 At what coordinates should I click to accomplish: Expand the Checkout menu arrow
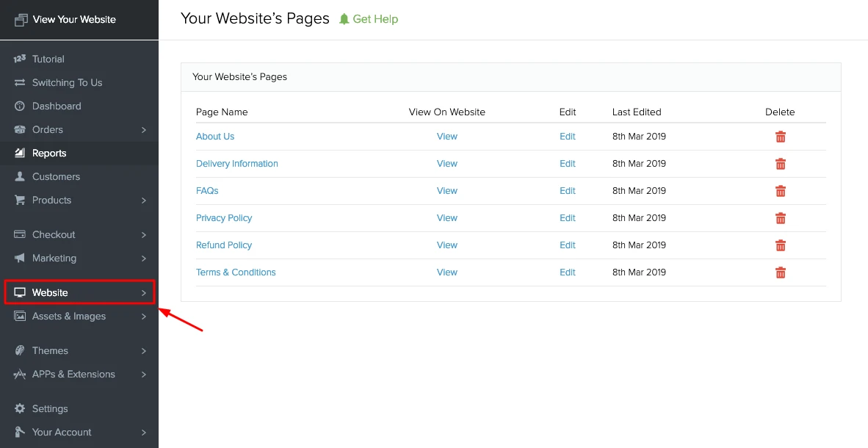(144, 235)
